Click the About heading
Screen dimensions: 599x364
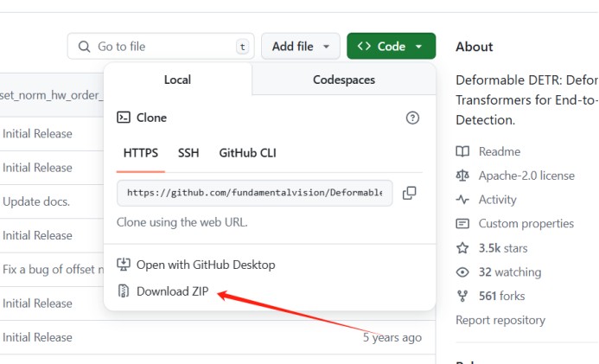(474, 47)
